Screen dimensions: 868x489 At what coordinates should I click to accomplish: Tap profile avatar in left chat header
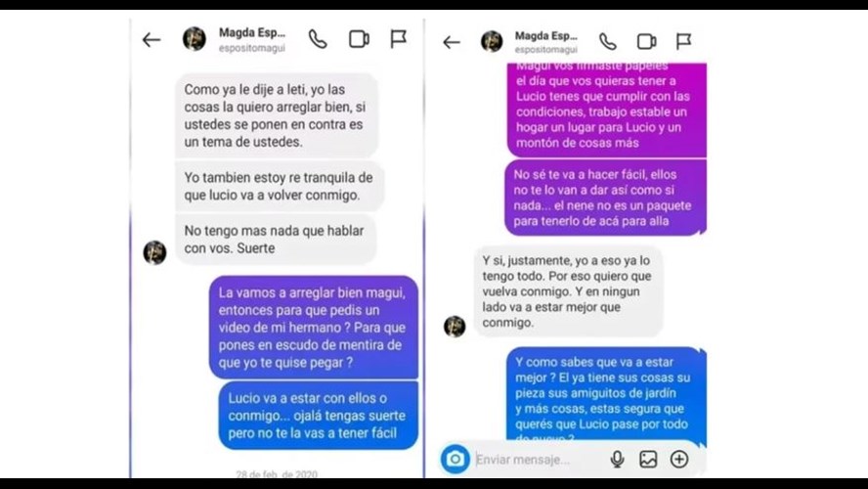pyautogui.click(x=195, y=39)
